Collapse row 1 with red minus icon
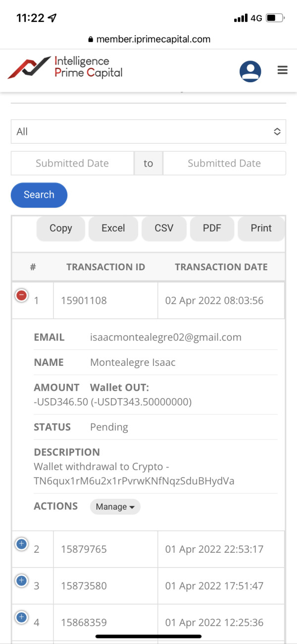297x644 pixels. click(x=21, y=296)
